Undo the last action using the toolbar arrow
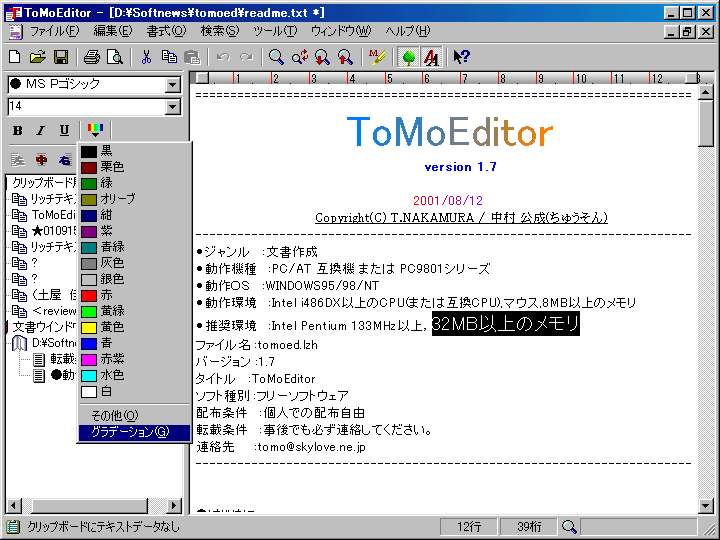This screenshot has width=720, height=540. (223, 57)
